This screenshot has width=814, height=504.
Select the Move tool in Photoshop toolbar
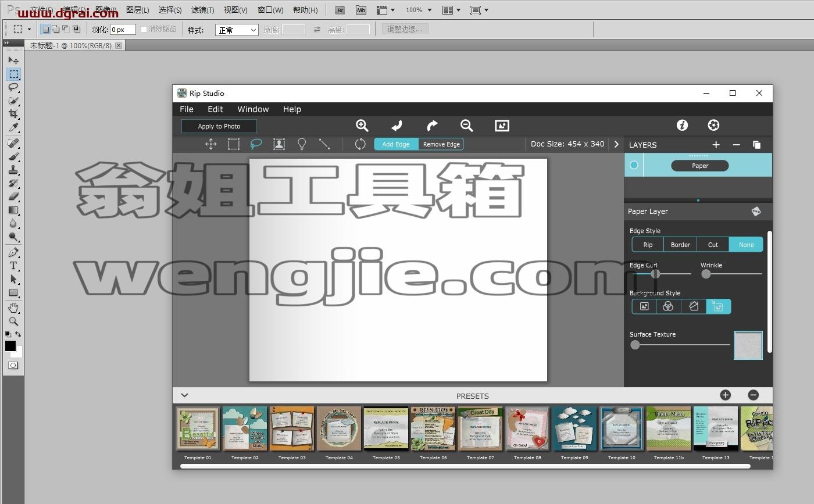click(x=13, y=60)
